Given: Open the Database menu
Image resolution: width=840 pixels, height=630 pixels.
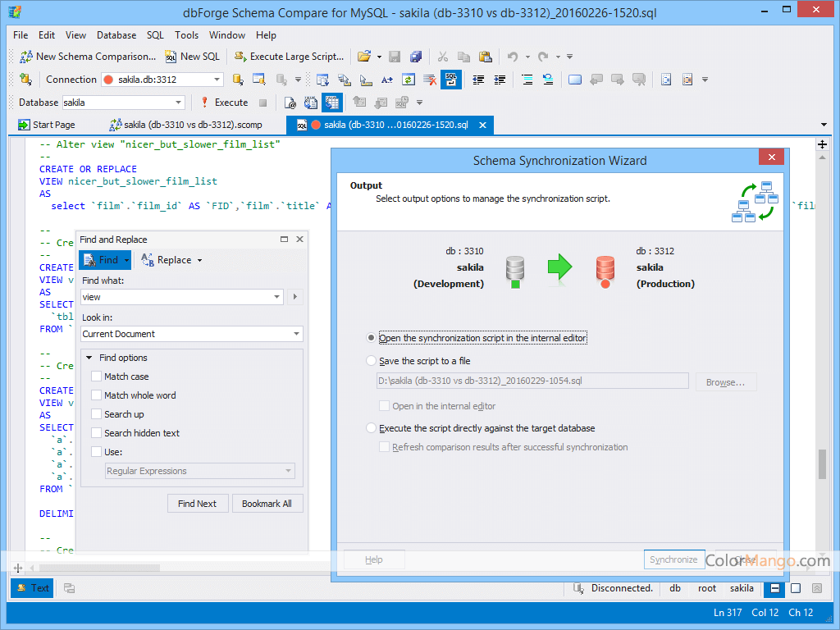Looking at the screenshot, I should (x=116, y=34).
